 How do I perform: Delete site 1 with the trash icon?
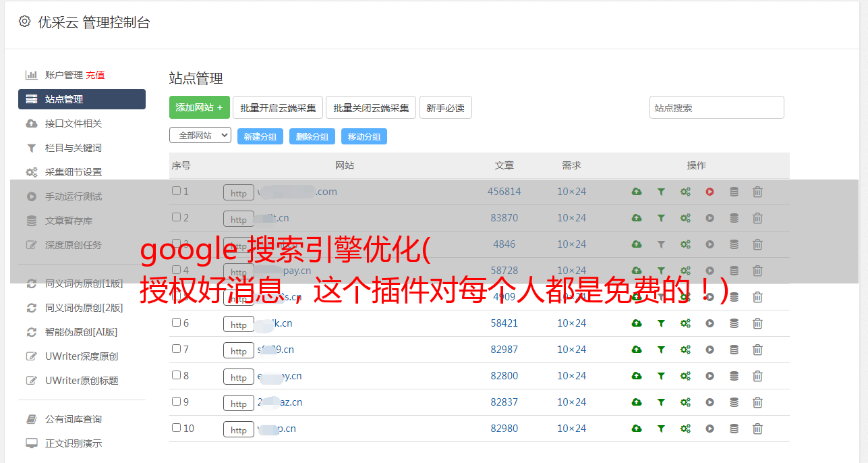point(757,192)
